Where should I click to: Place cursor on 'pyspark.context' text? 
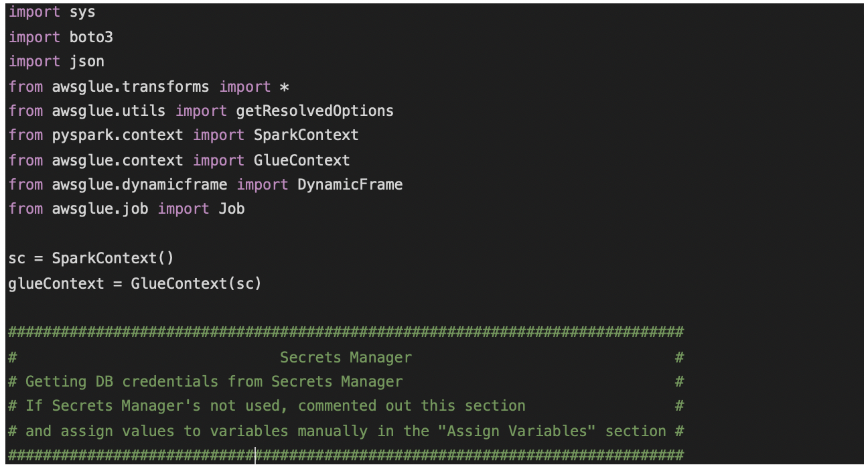pos(117,135)
